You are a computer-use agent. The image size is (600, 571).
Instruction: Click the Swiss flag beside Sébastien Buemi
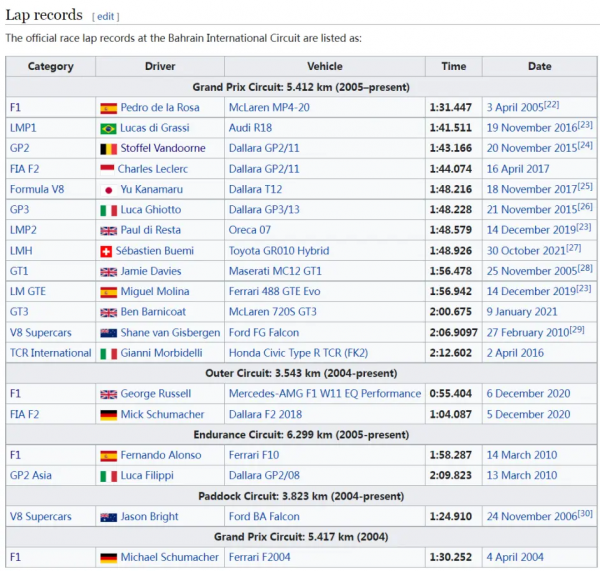108,250
